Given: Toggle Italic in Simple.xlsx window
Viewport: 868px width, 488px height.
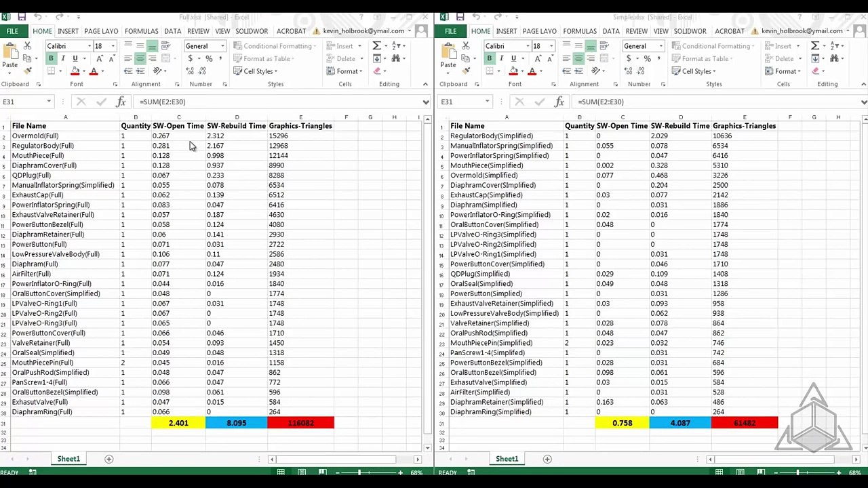Looking at the screenshot, I should pos(501,59).
